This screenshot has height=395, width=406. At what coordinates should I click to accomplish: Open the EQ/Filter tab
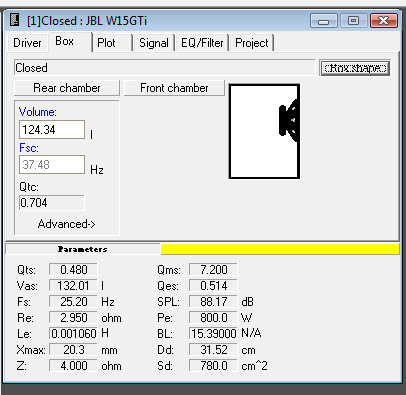pos(202,43)
